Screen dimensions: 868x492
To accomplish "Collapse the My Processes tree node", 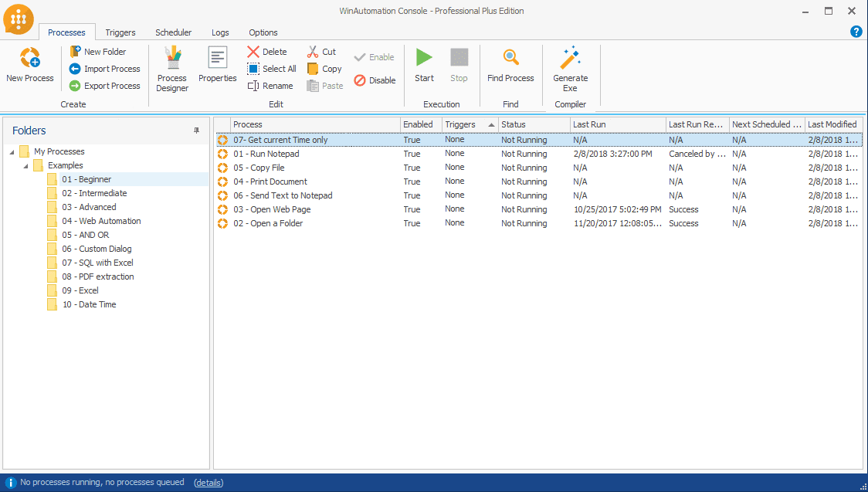I will pos(12,151).
